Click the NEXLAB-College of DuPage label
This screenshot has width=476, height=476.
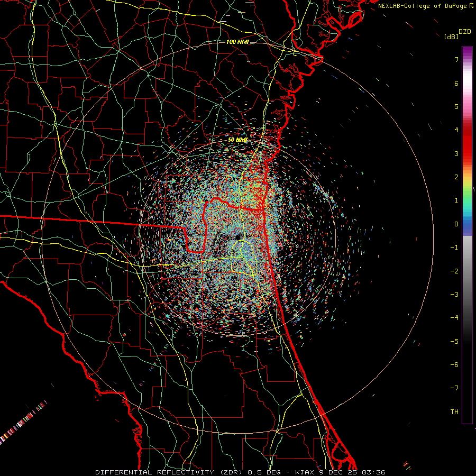426,6
